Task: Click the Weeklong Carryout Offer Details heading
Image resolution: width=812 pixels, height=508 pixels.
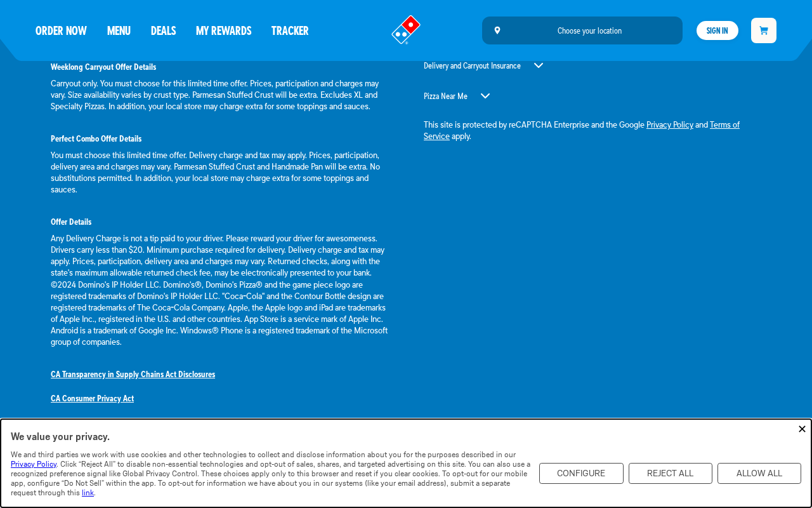Action: click(x=103, y=67)
